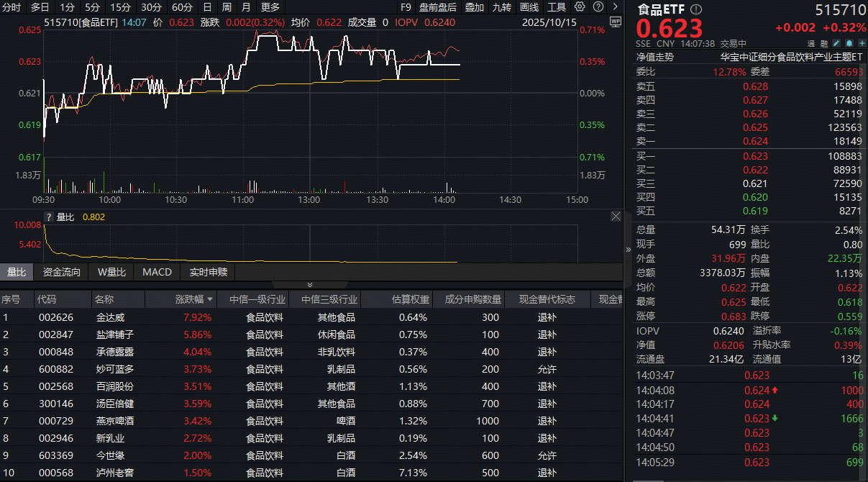Collapse the lower indicator panel via center chevron
The width and height of the screenshot is (868, 482).
[x=309, y=283]
